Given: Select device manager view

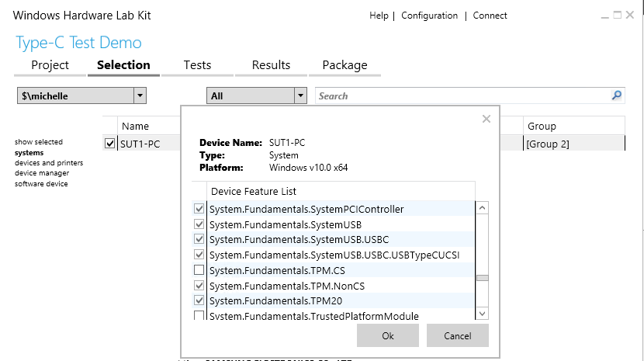Looking at the screenshot, I should [x=42, y=173].
